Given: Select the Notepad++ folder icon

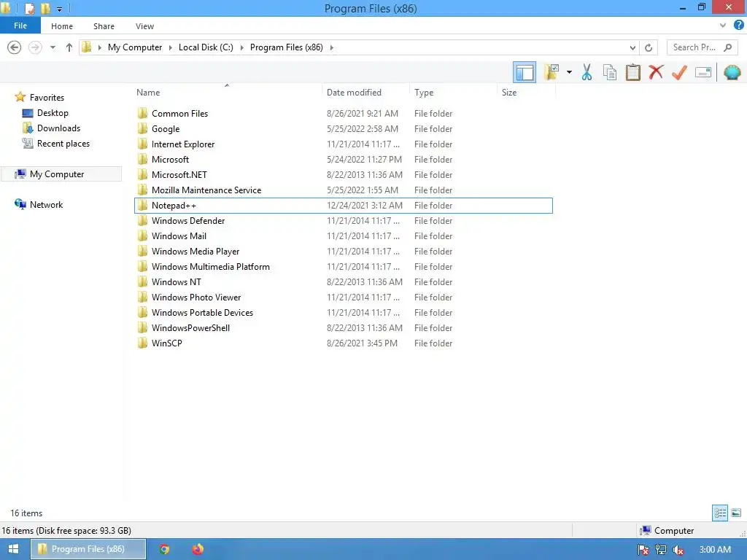Looking at the screenshot, I should coord(142,205).
